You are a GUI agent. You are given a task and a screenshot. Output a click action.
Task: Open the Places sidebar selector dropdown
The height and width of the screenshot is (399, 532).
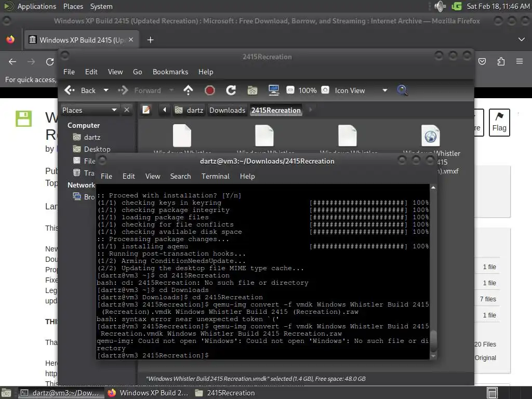pos(90,110)
